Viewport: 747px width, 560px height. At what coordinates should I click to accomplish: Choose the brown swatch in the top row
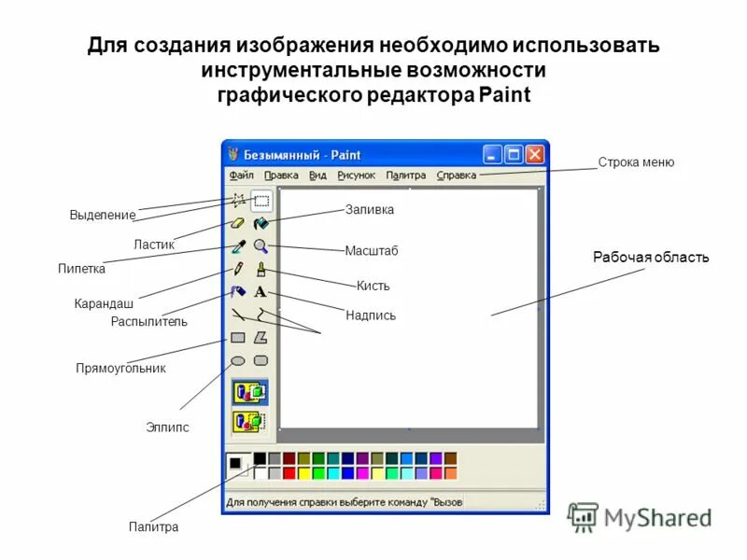[451, 458]
